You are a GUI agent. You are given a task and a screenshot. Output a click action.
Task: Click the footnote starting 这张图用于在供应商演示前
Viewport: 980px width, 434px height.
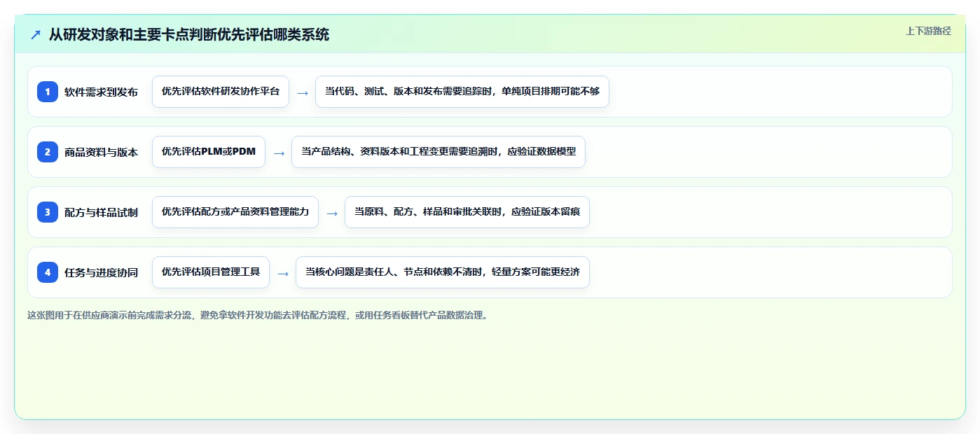pos(258,315)
